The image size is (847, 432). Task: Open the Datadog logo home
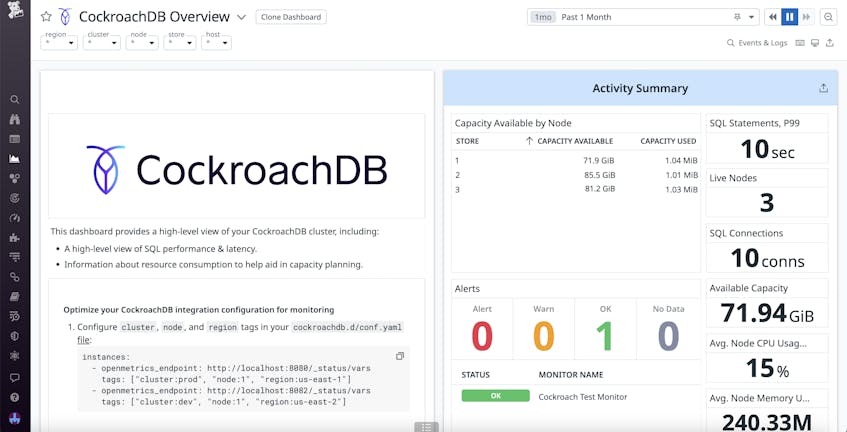pyautogui.click(x=15, y=10)
